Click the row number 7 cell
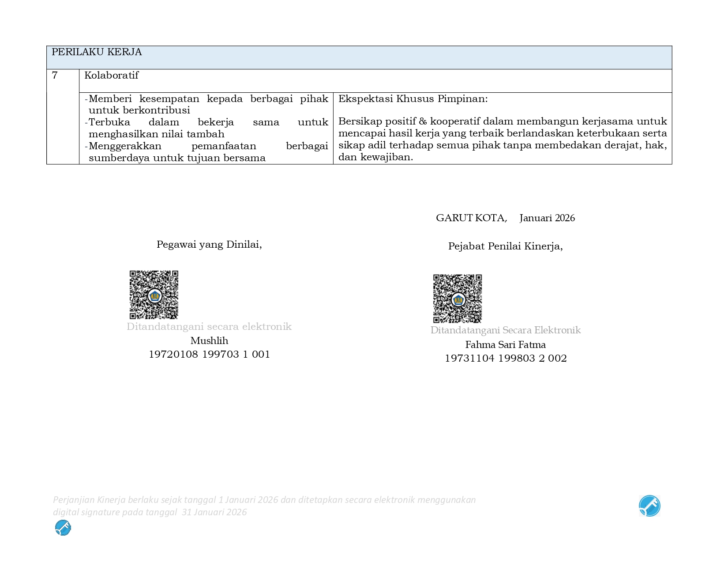Screen dimensions: 728x563 coord(55,76)
